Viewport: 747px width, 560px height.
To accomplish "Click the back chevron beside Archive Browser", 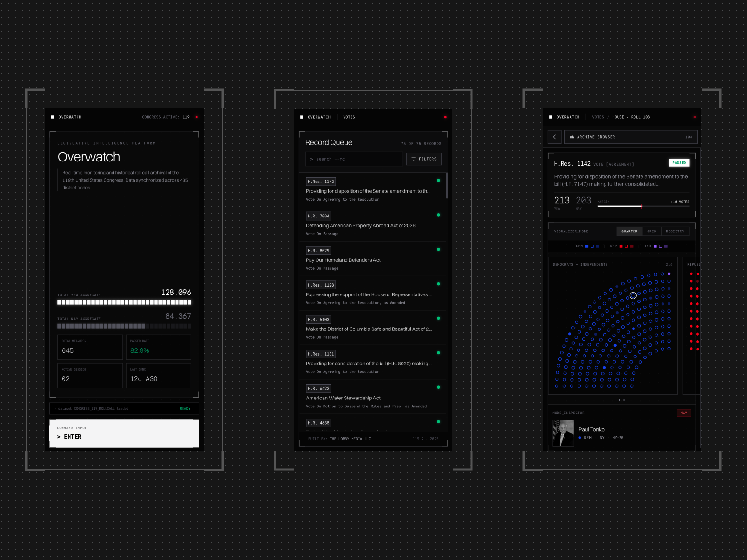I will 555,137.
